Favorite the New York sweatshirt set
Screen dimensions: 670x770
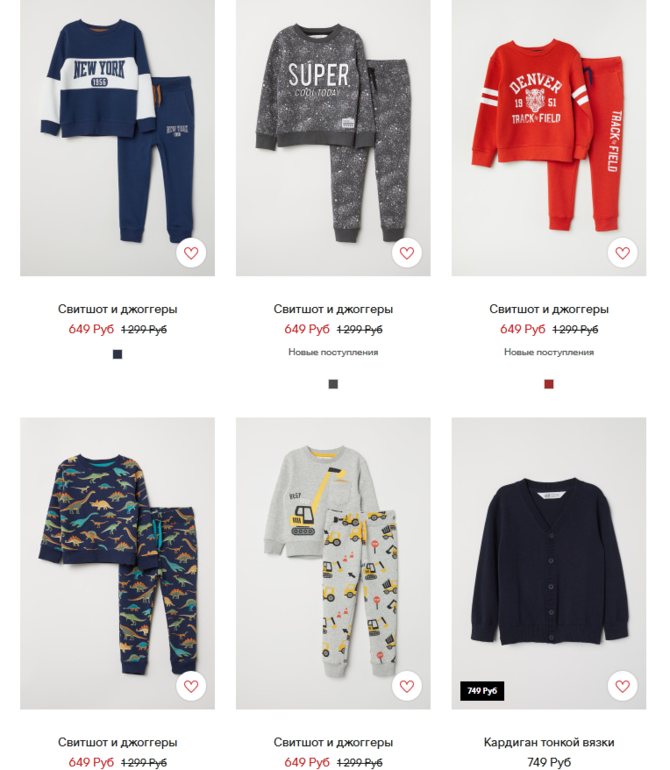tap(191, 253)
